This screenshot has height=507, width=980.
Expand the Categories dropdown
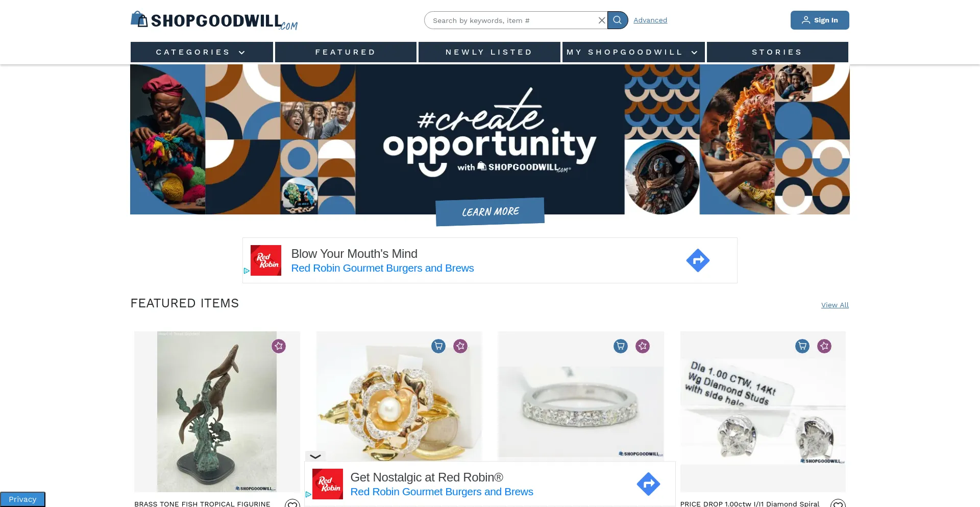tap(202, 52)
